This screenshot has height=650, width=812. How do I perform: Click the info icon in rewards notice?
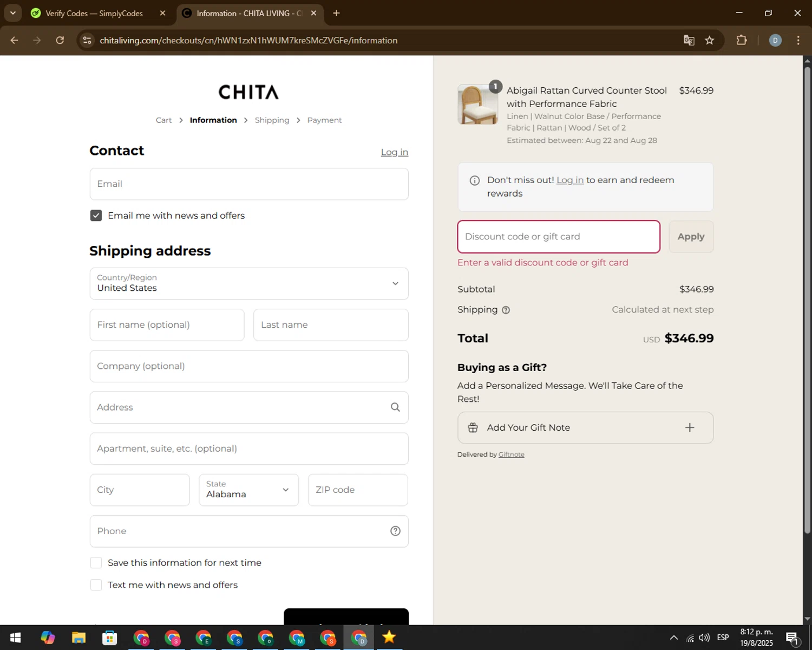[x=475, y=180]
